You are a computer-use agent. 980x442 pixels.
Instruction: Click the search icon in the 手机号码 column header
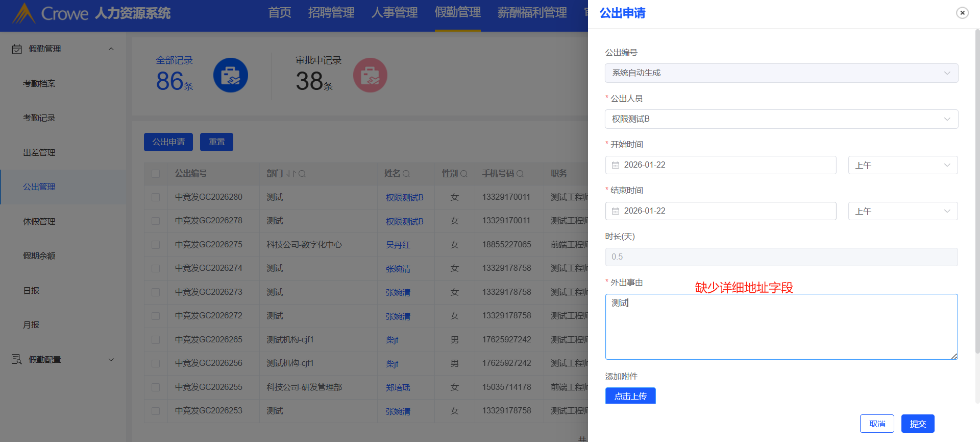pyautogui.click(x=520, y=174)
